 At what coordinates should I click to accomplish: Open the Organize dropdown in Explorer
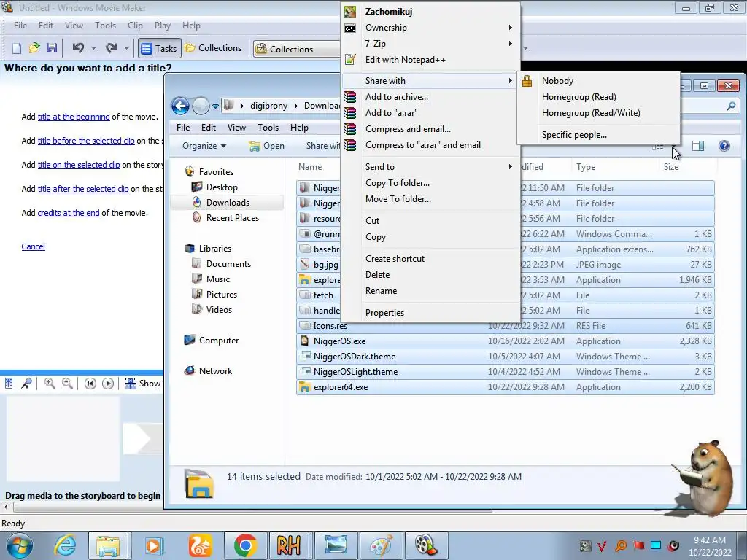click(204, 146)
